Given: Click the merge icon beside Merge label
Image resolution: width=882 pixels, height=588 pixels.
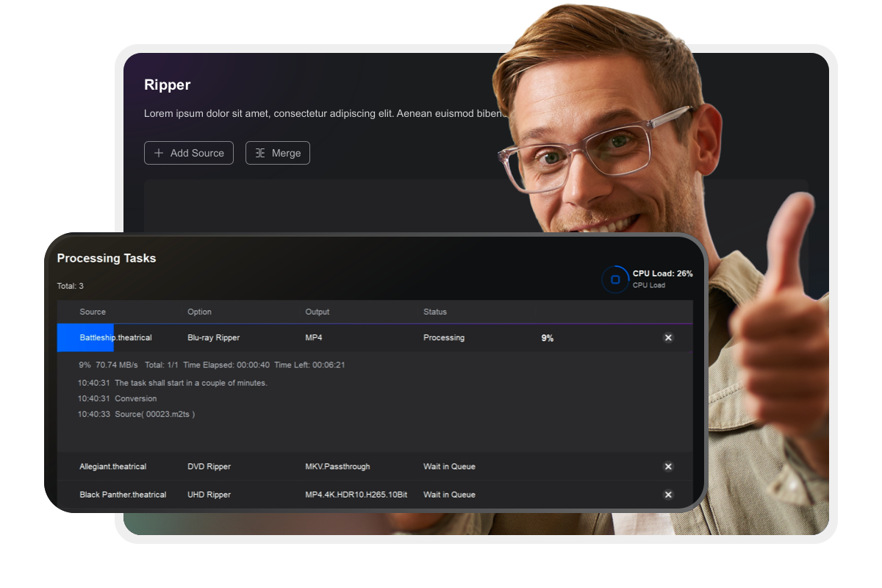Looking at the screenshot, I should pyautogui.click(x=259, y=153).
